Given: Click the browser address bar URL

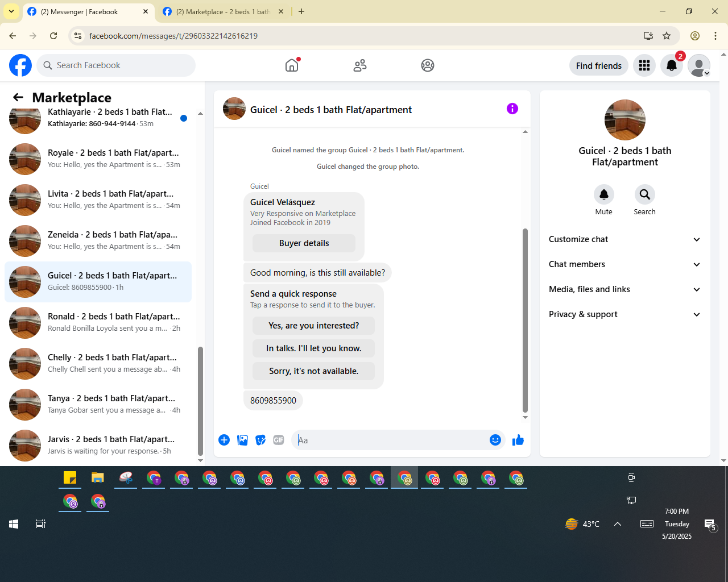Looking at the screenshot, I should point(173,36).
